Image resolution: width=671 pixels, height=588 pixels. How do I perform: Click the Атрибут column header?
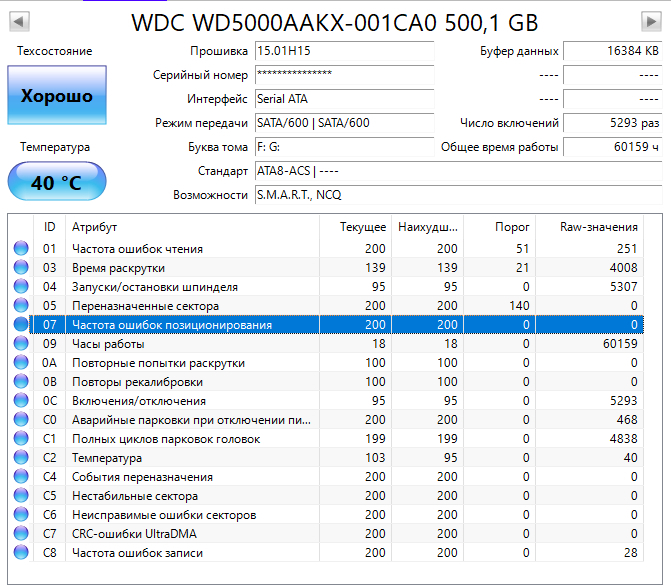click(x=192, y=227)
